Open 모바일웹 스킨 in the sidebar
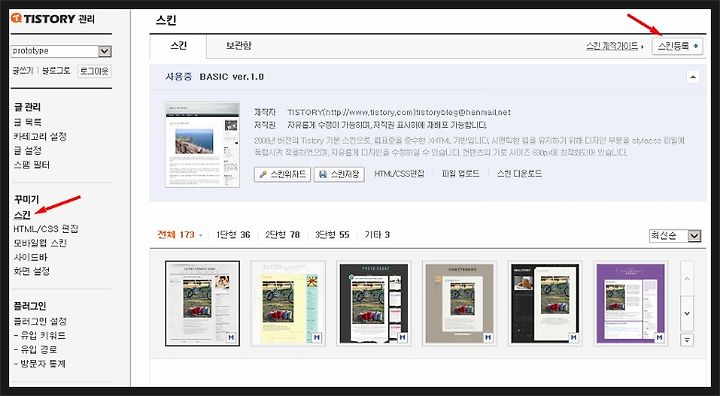This screenshot has width=720, height=396. click(x=40, y=243)
